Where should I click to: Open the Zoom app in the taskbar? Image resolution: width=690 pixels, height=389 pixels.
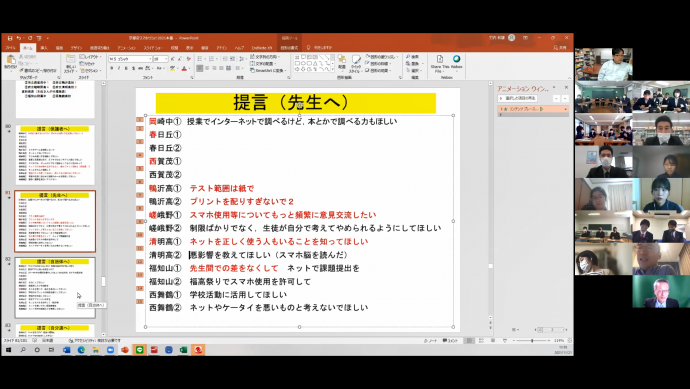[x=110, y=350]
